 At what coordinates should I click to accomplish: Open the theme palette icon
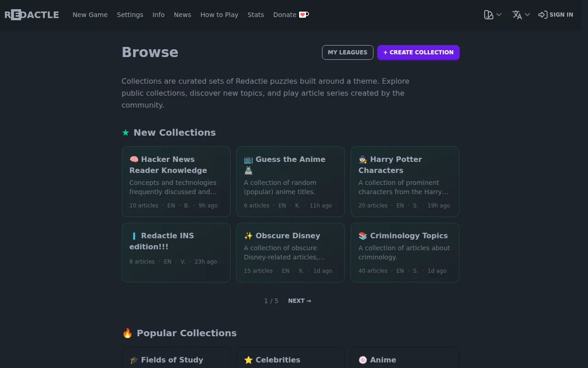[x=488, y=15]
